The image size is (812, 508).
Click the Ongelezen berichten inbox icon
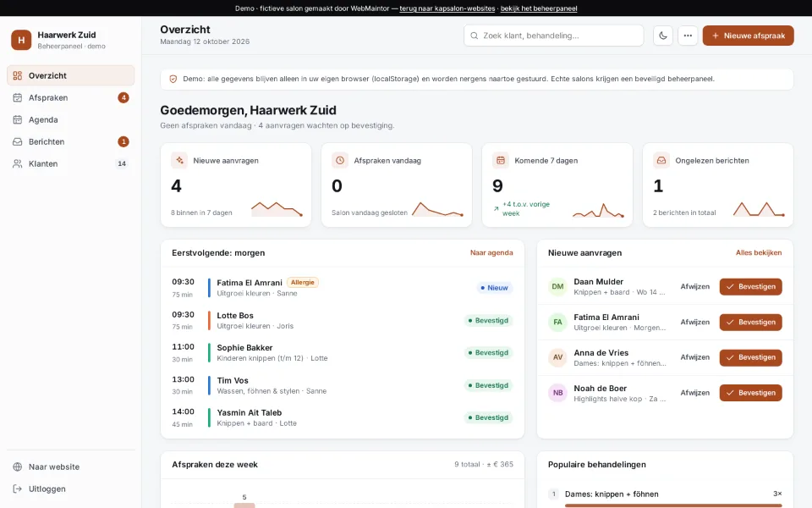coord(661,161)
